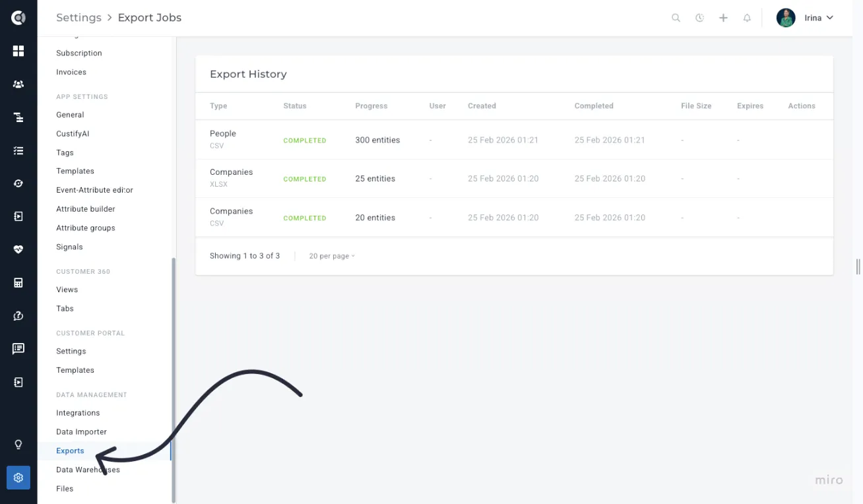Expand the Irina user menu
This screenshot has width=863, height=504.
pyautogui.click(x=819, y=18)
